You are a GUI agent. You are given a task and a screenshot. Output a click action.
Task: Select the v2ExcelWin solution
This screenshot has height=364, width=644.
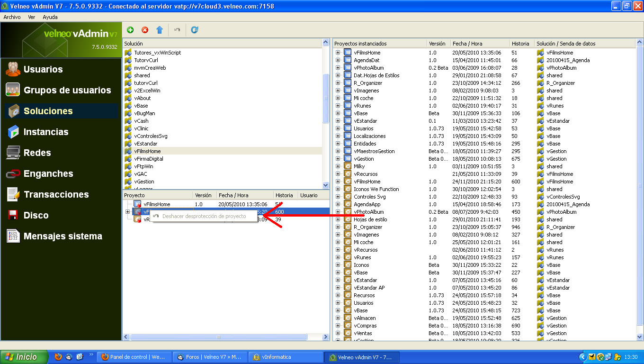[x=147, y=91]
